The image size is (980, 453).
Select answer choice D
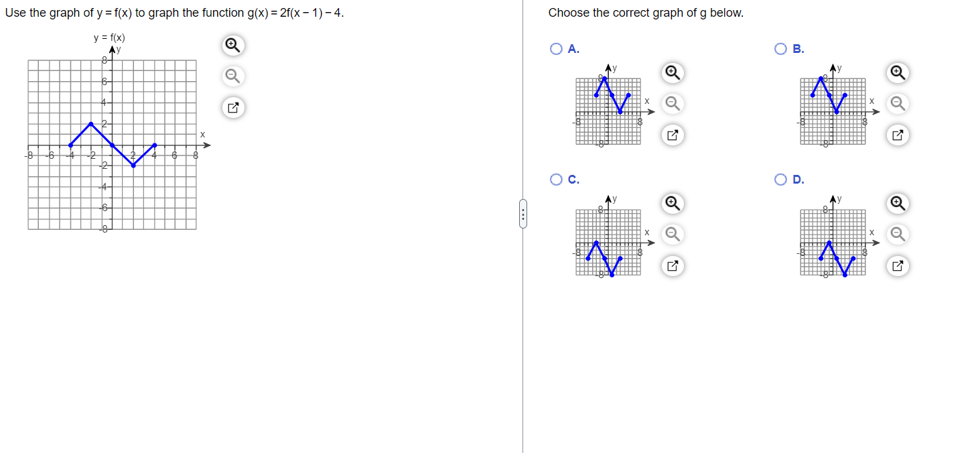pyautogui.click(x=780, y=179)
